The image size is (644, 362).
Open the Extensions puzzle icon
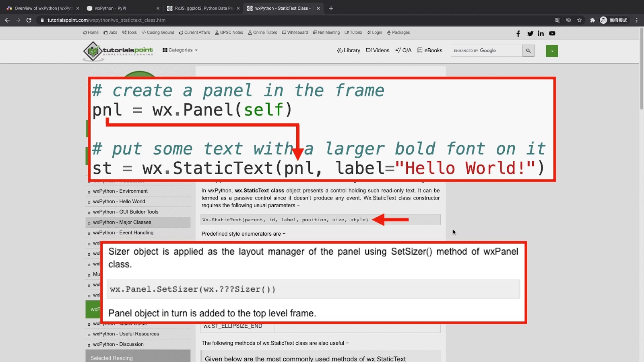coord(592,20)
